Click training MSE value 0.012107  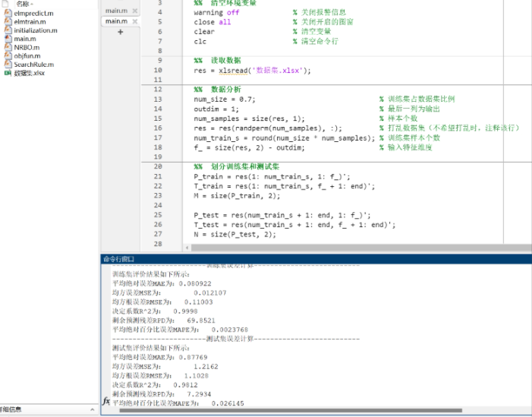click(210, 292)
